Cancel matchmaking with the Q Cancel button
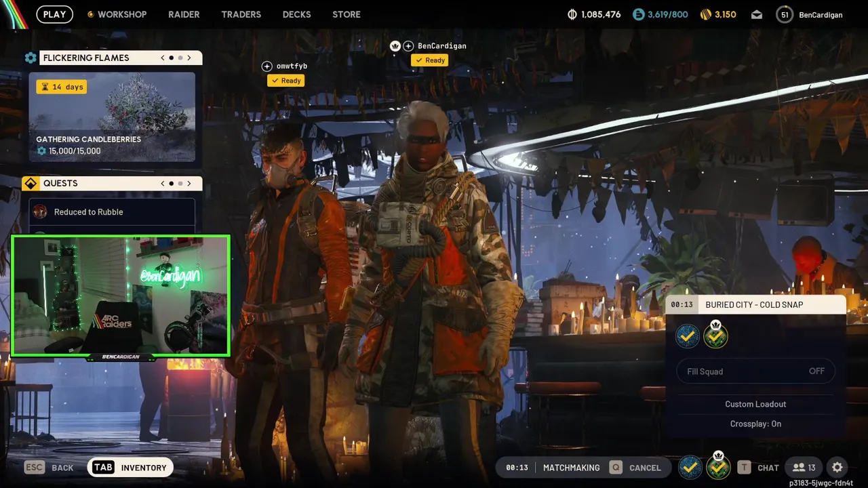Viewport: 868px width, 488px height. tap(635, 468)
